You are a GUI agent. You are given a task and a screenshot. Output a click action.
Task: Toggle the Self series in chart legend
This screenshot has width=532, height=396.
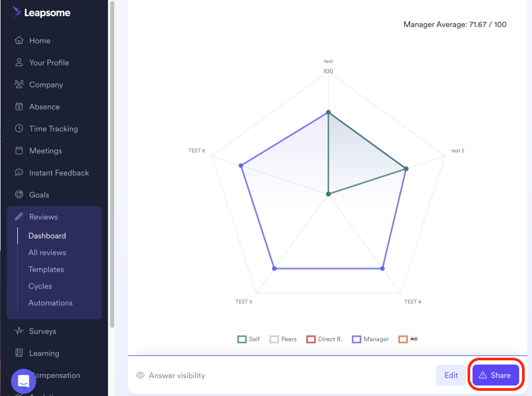(248, 339)
